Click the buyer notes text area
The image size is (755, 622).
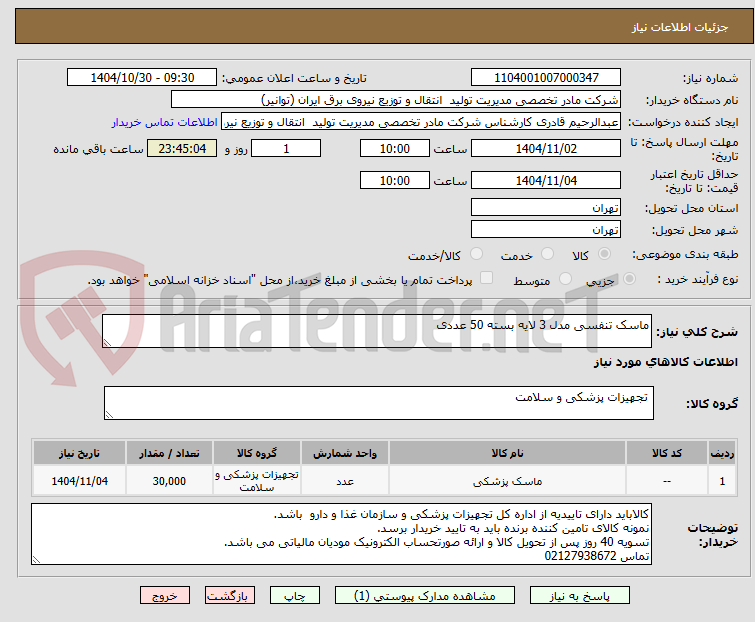(x=341, y=534)
